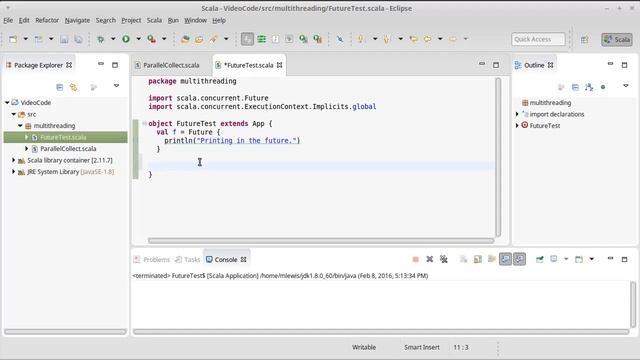This screenshot has height=360, width=640.
Task: Open the Window menu
Action: [x=195, y=20]
